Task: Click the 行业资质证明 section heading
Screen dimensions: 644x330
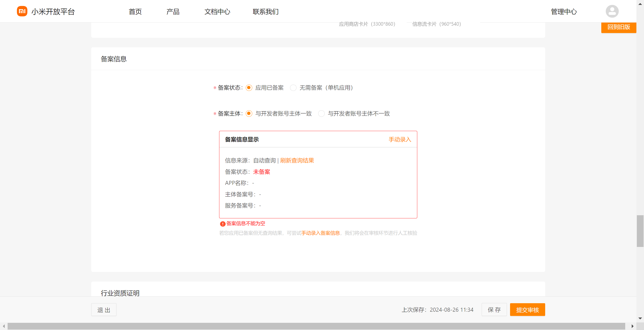Action: pyautogui.click(x=120, y=293)
